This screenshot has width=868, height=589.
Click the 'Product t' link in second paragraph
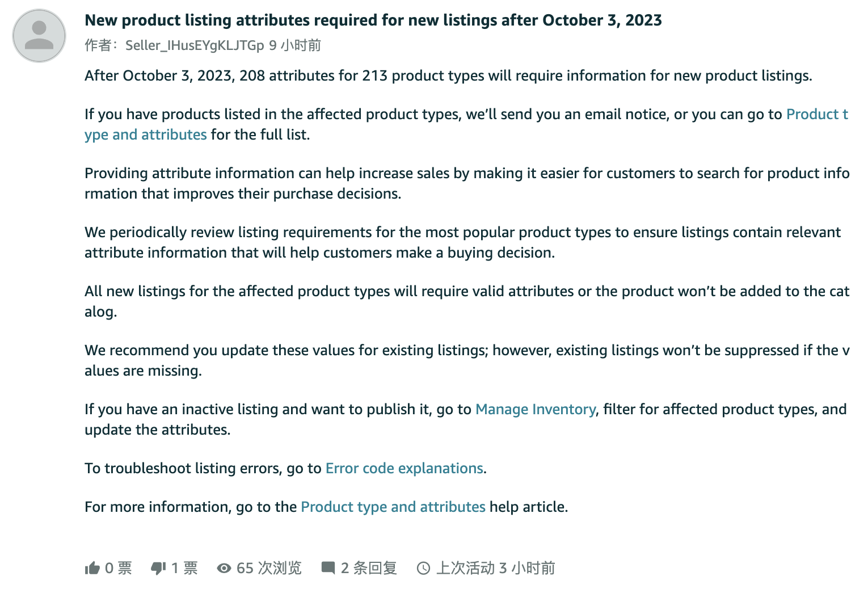click(x=817, y=114)
